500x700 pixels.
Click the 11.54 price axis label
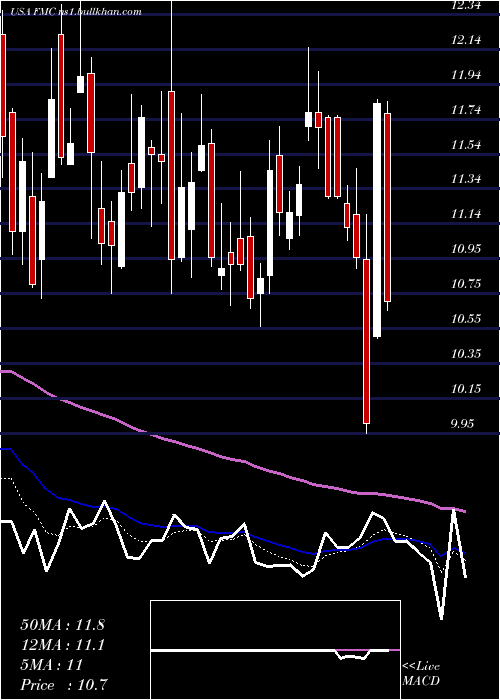466,145
